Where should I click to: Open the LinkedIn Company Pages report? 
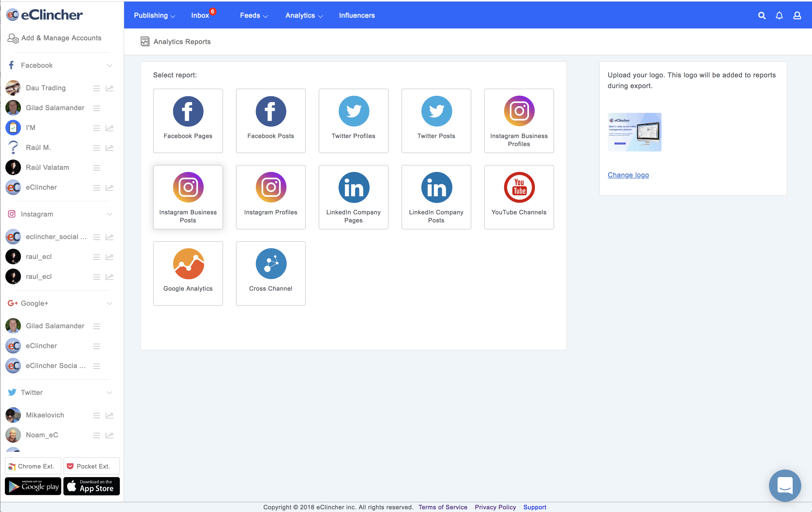pyautogui.click(x=353, y=197)
